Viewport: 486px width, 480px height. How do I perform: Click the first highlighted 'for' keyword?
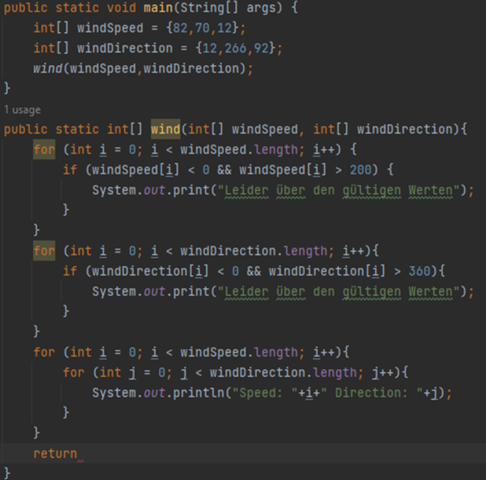click(x=44, y=149)
